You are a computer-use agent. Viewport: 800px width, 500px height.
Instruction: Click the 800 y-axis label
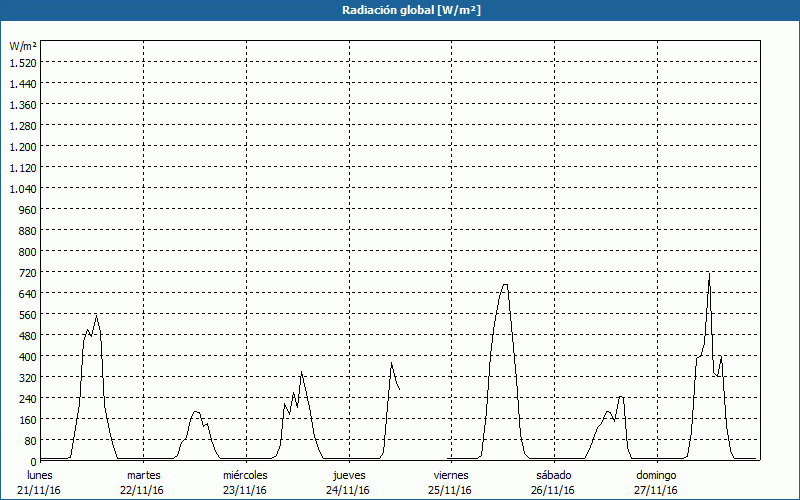click(x=28, y=252)
